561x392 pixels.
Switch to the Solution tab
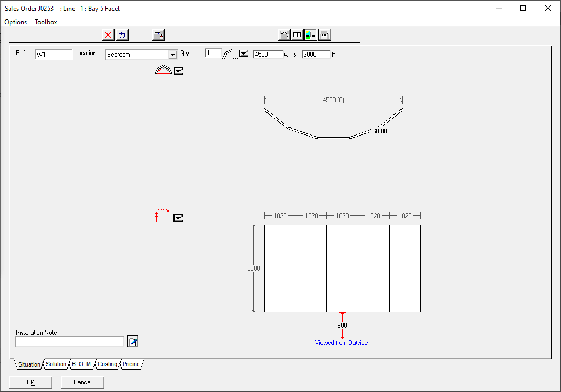pos(56,364)
